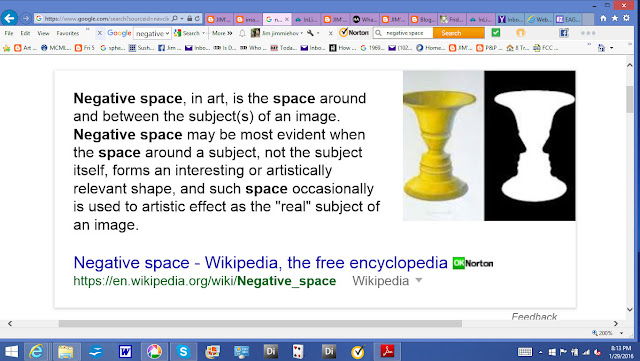The width and height of the screenshot is (640, 361).
Task: Open the IE Tools gear icon
Action: click(626, 18)
